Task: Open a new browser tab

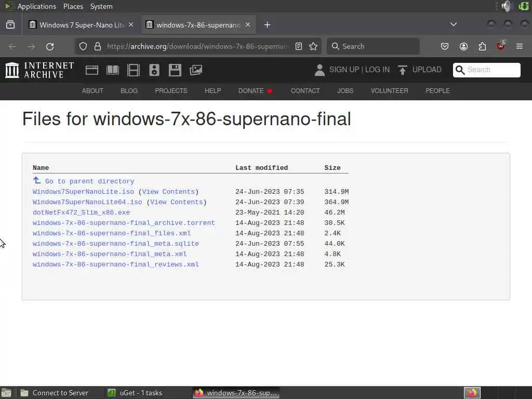Action: click(x=268, y=25)
